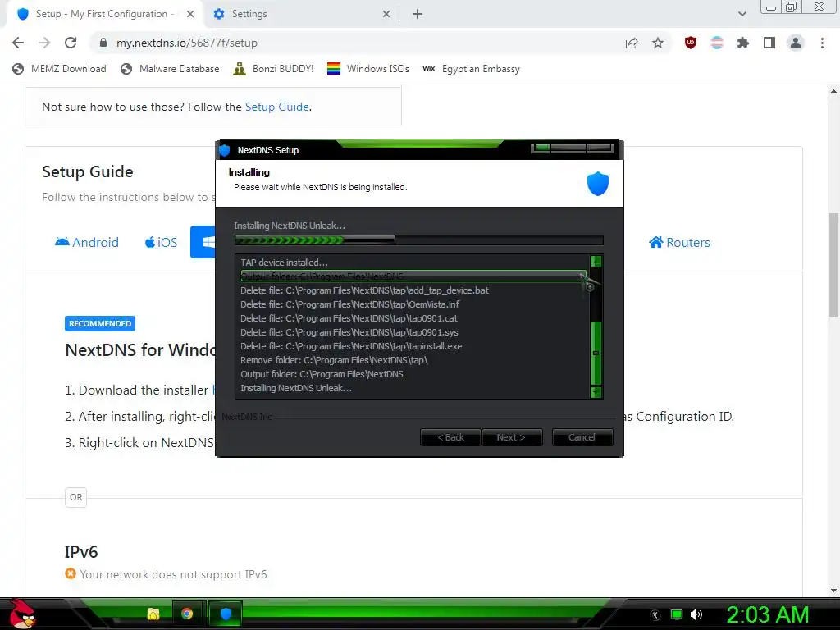Select log line deleting tap0901.sys

349,332
